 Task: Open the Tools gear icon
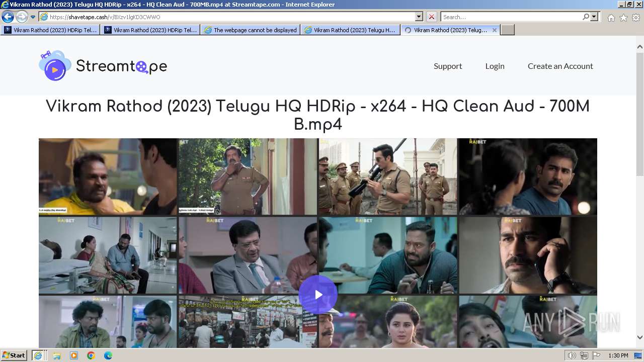point(636,18)
